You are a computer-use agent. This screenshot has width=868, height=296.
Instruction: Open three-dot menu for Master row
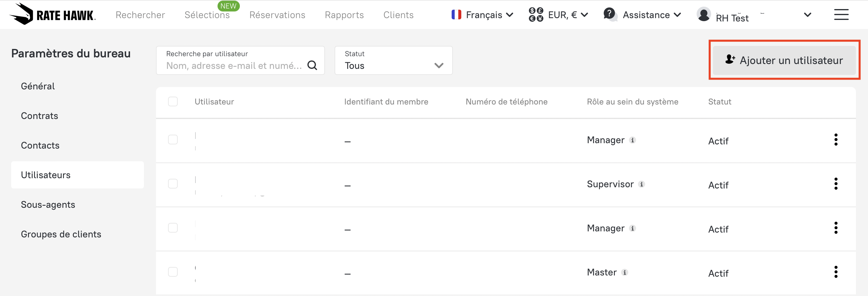(836, 272)
